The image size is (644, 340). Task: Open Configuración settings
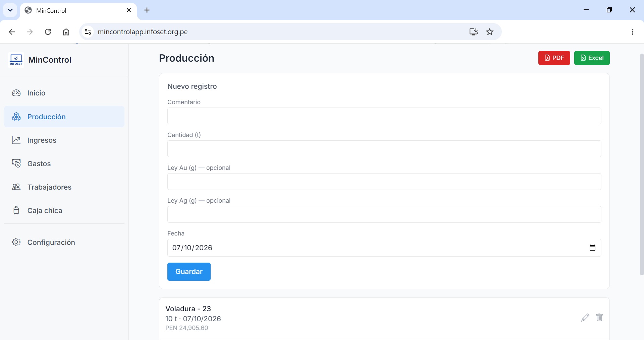pos(64,242)
